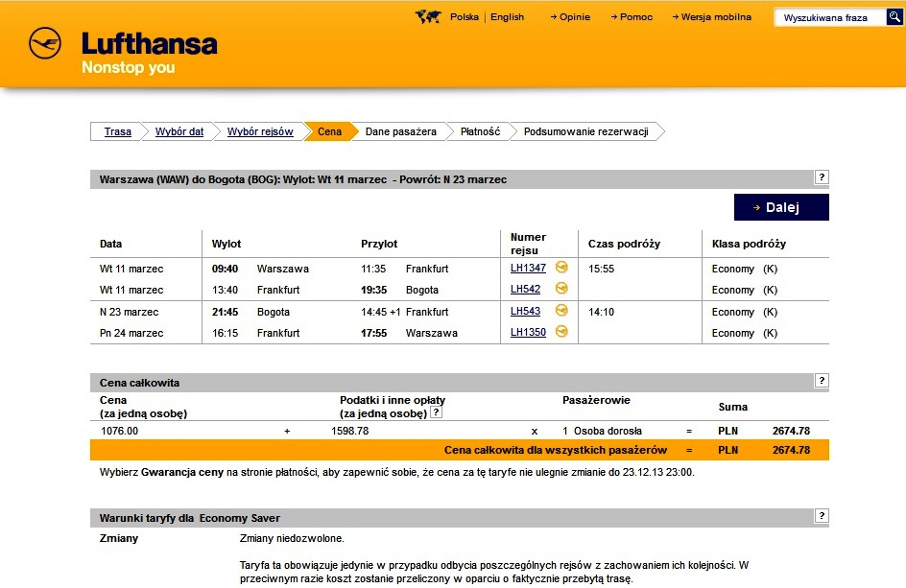906x588 pixels.
Task: Click the Lufthansa crane logo
Action: [x=45, y=43]
